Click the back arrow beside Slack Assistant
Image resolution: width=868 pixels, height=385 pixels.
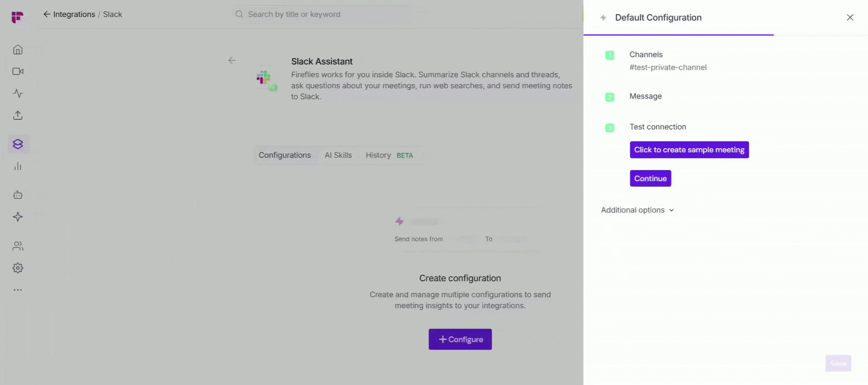coord(232,60)
